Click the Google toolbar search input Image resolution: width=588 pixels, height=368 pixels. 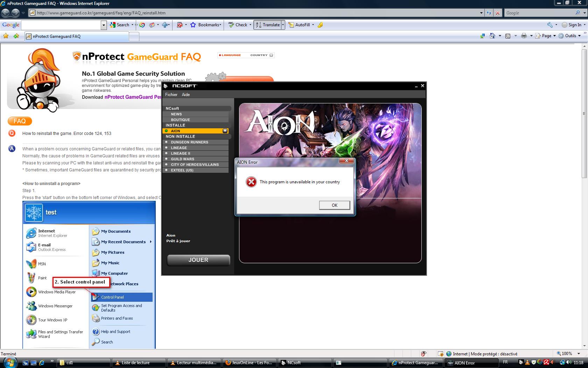coord(61,25)
